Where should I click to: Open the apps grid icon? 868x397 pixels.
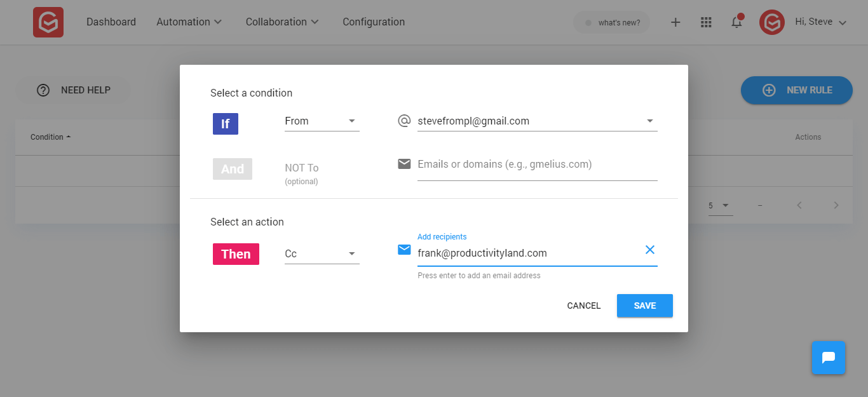coord(705,22)
